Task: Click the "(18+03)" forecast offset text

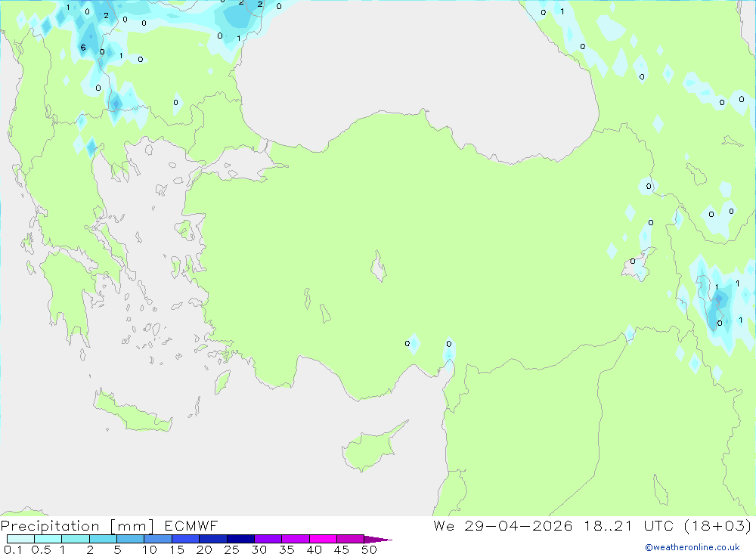Action: 718,525
